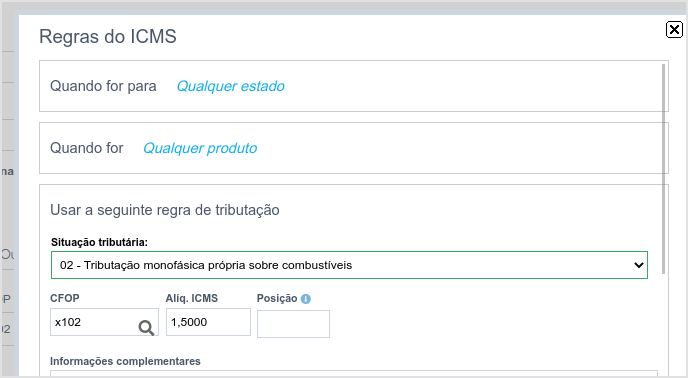Image resolution: width=688 pixels, height=378 pixels.
Task: Select the Quando for product panel row
Action: tap(354, 148)
